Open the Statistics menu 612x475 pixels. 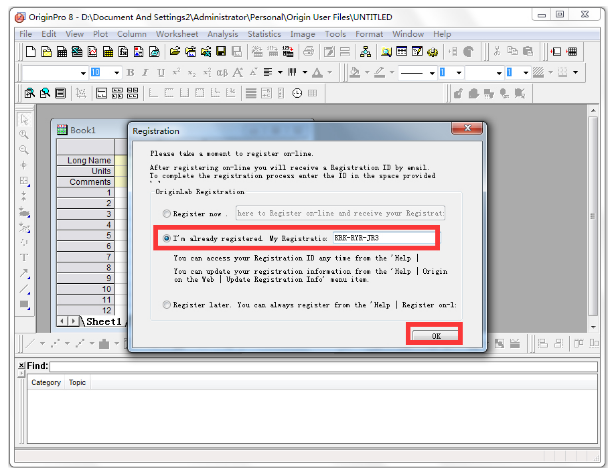pyautogui.click(x=264, y=34)
